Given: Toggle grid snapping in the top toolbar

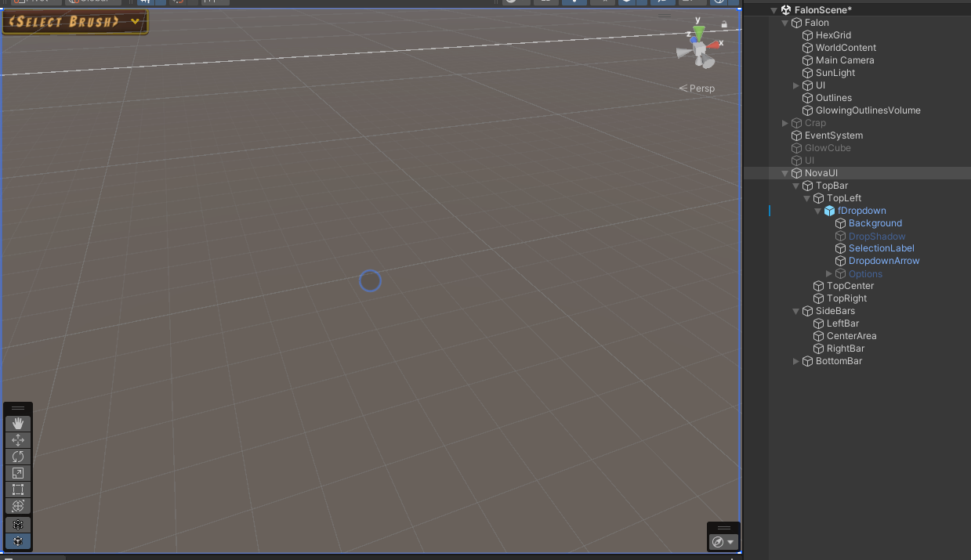Looking at the screenshot, I should [x=146, y=2].
